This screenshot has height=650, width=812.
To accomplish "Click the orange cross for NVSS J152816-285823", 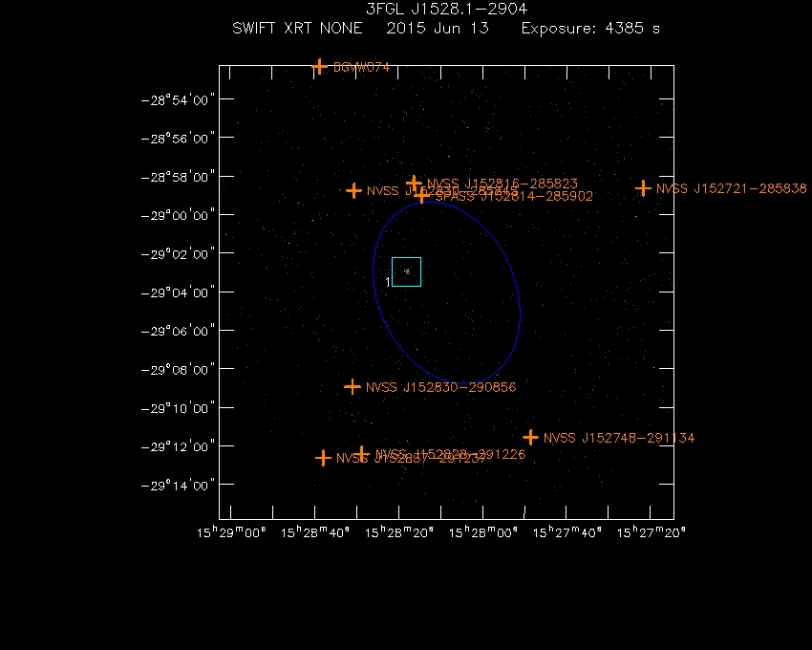I will tap(414, 184).
